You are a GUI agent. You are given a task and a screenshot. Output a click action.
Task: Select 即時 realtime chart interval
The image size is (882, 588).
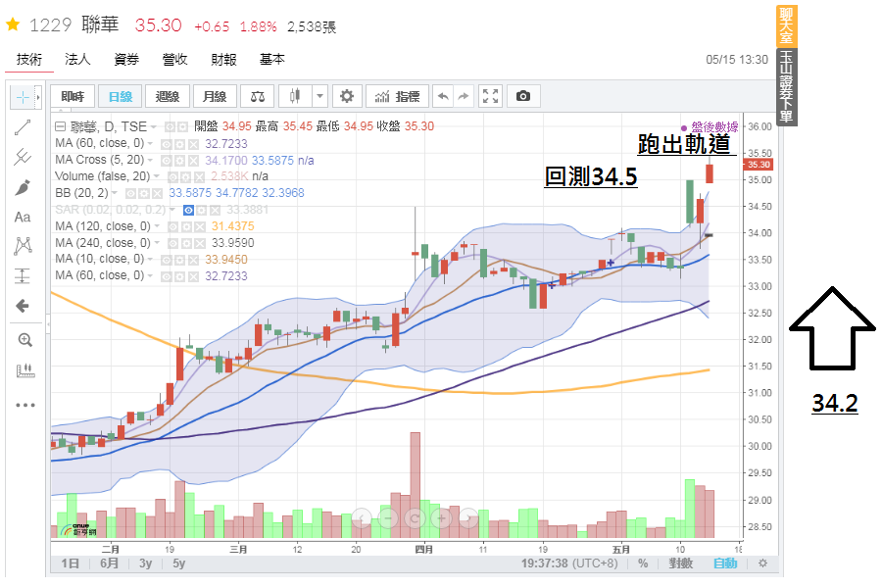click(73, 96)
